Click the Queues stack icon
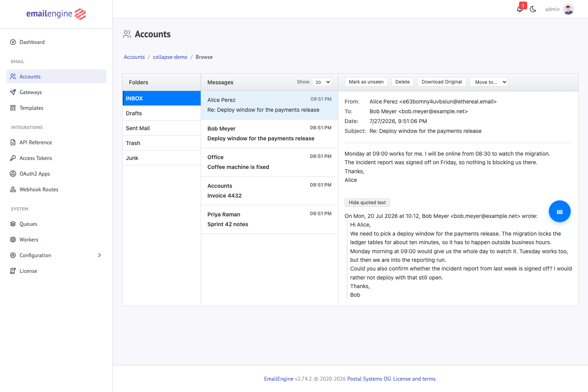Viewport: 588px width, 392px height. (13, 224)
